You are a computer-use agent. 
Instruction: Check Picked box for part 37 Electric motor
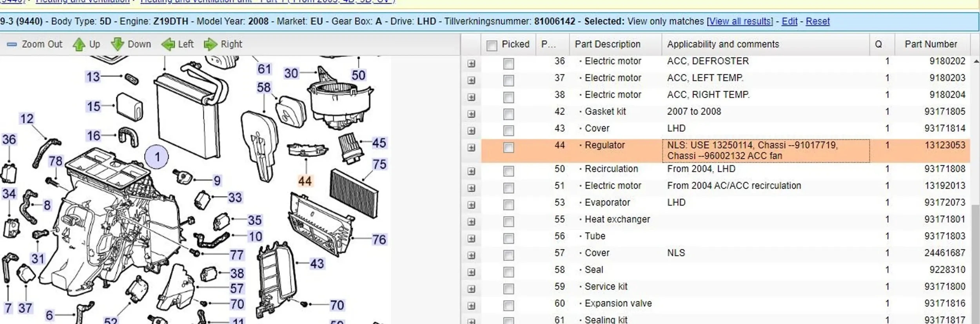pyautogui.click(x=508, y=80)
